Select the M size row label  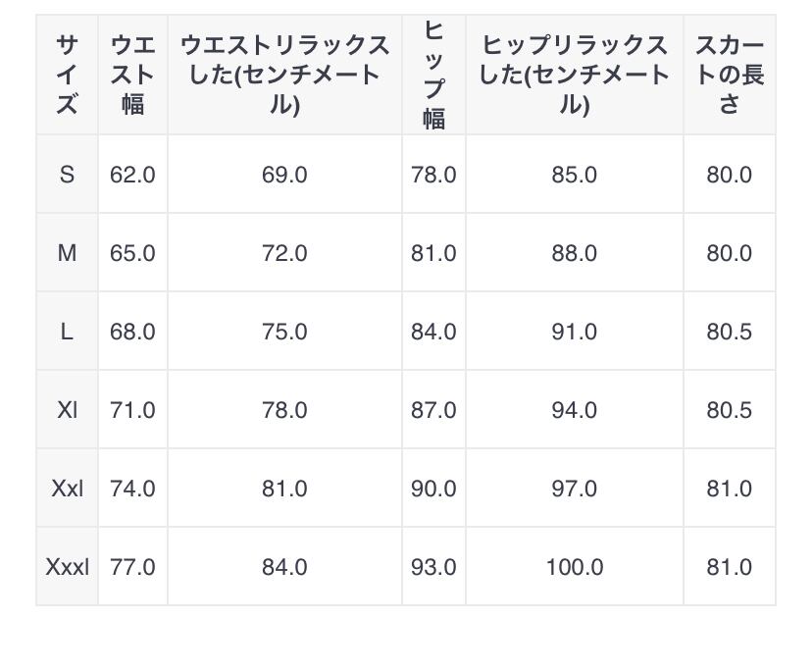(x=67, y=253)
